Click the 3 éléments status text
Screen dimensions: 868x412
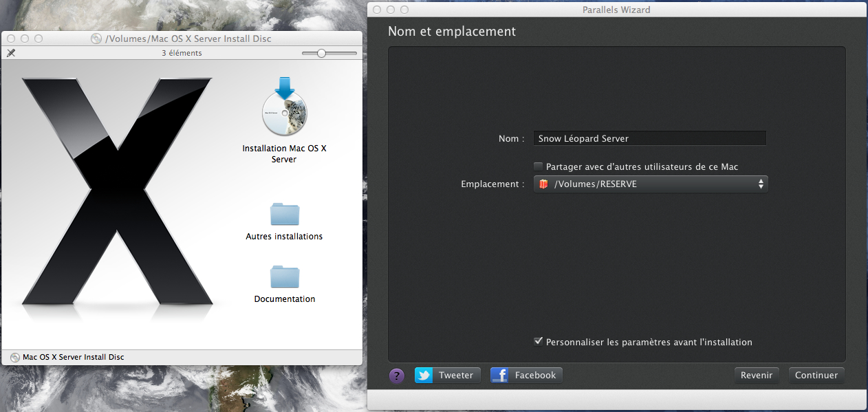coord(182,53)
